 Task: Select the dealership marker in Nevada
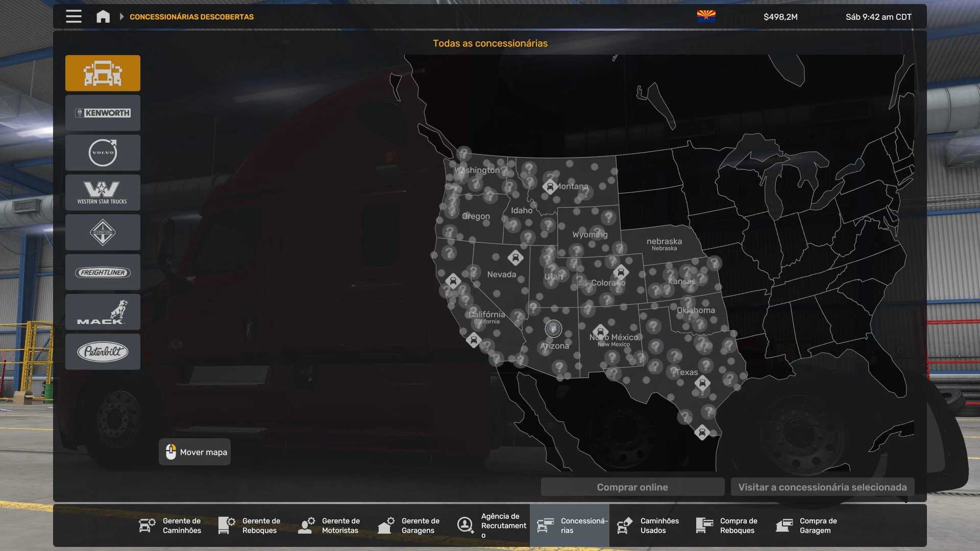[516, 258]
